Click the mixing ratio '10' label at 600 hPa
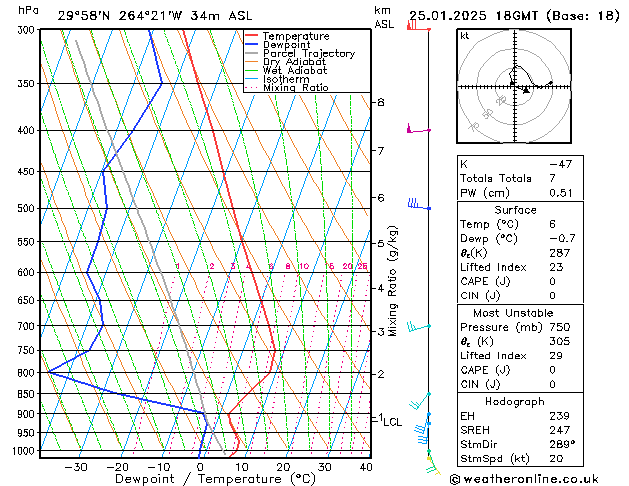 point(304,266)
